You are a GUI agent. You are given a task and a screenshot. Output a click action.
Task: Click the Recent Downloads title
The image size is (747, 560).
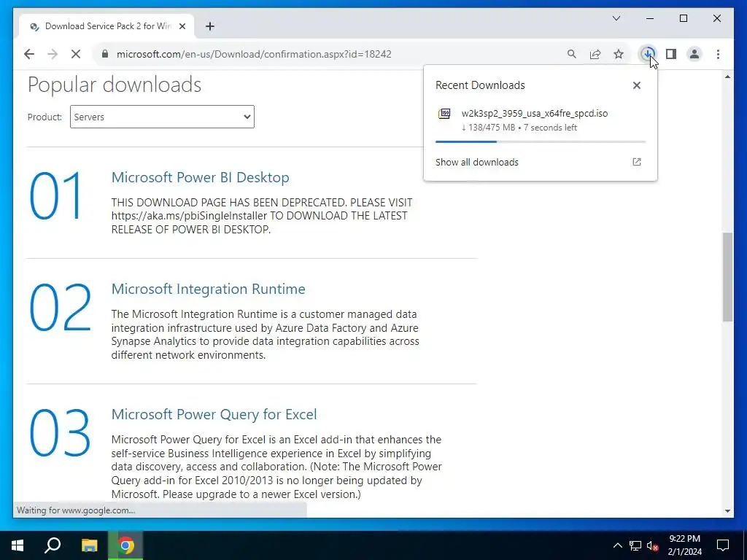[x=480, y=85]
